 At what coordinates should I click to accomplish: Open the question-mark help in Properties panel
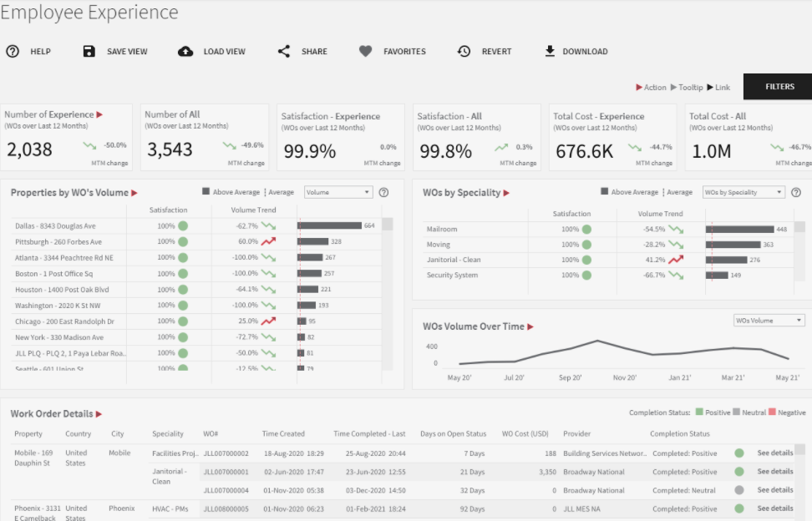(383, 192)
